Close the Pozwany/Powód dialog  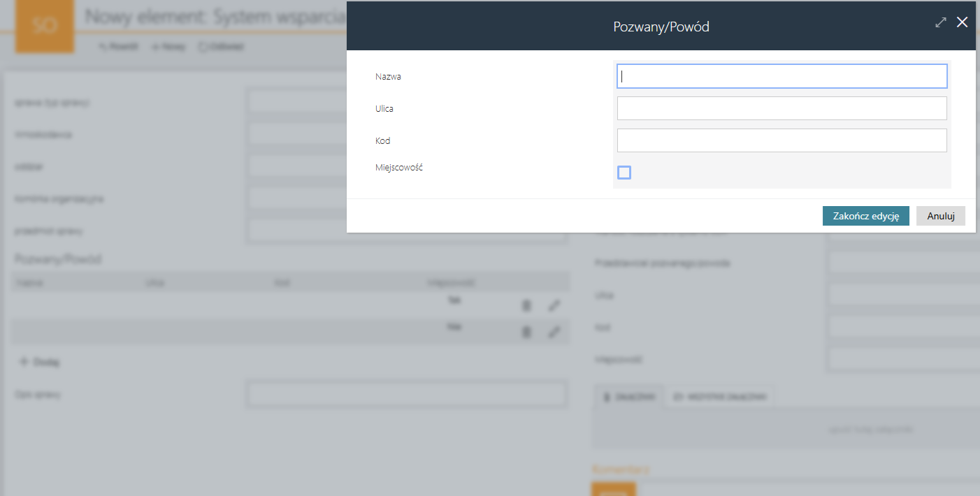(x=963, y=22)
